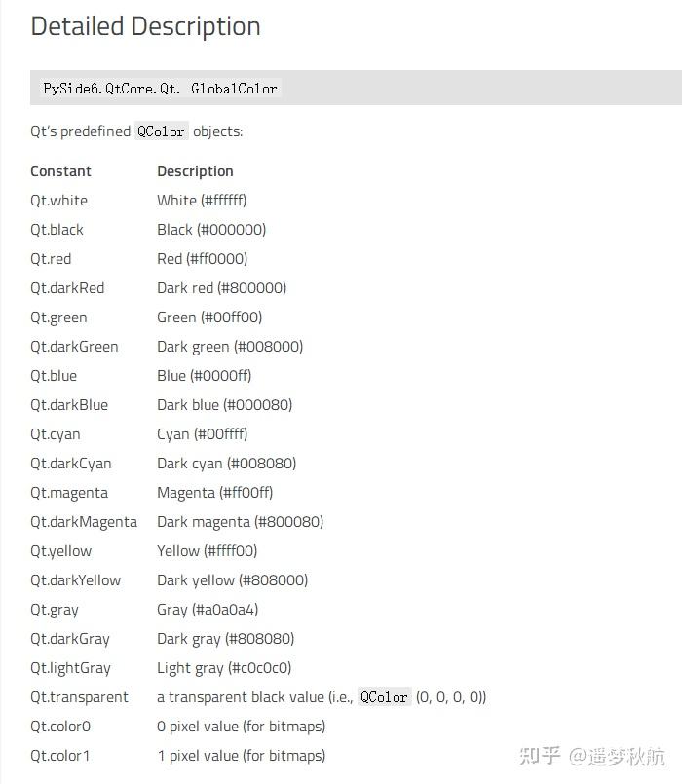Click the 知乎 watermark logo
The image size is (682, 784).
[540, 755]
